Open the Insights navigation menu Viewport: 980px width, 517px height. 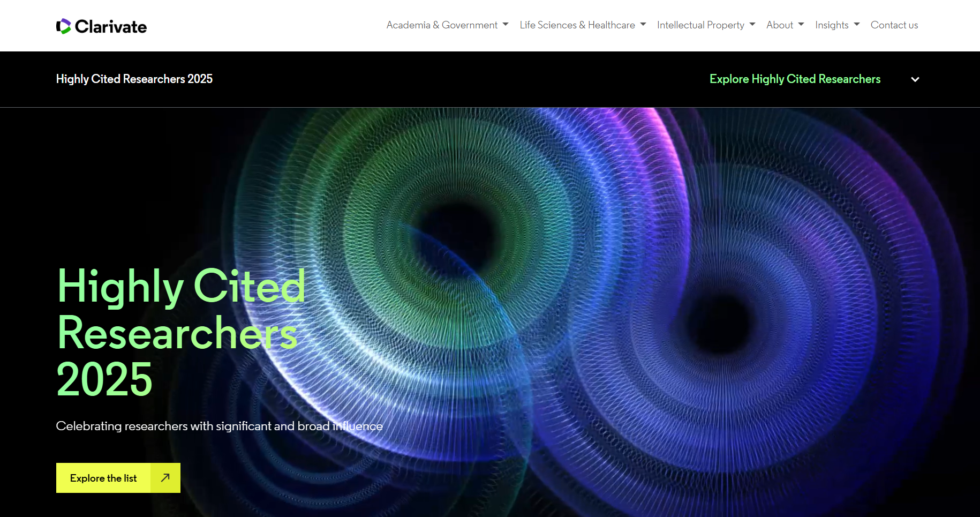831,25
